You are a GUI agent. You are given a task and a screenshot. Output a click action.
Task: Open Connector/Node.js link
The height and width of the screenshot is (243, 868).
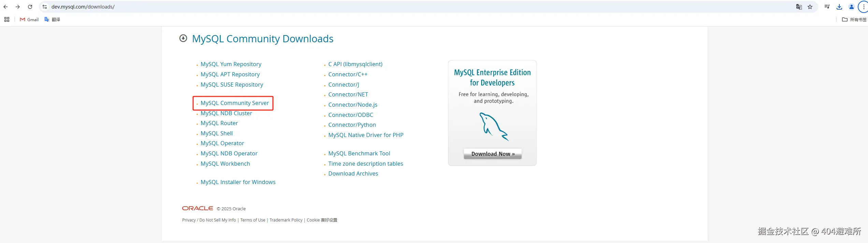353,105
